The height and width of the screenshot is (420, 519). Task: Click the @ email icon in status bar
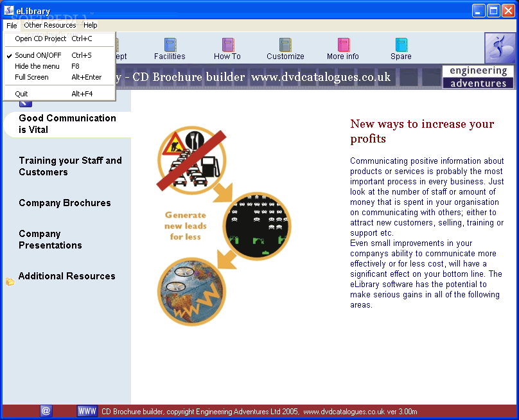point(46,412)
